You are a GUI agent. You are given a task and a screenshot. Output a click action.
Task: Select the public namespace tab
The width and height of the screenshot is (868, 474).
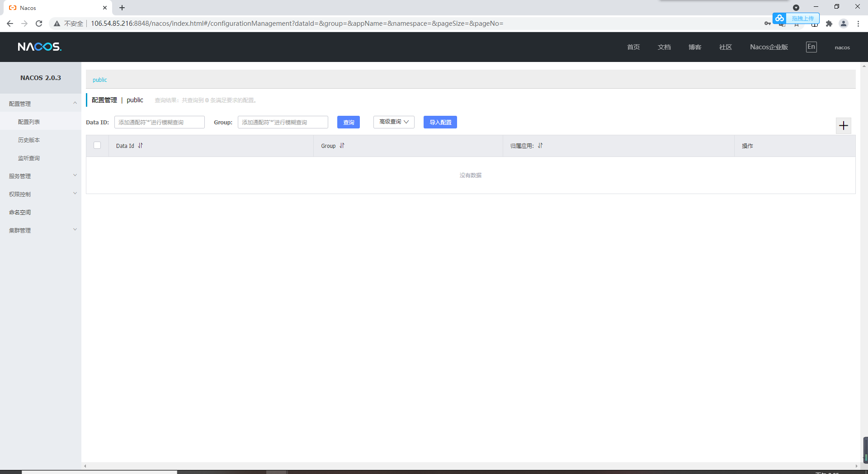(100, 80)
